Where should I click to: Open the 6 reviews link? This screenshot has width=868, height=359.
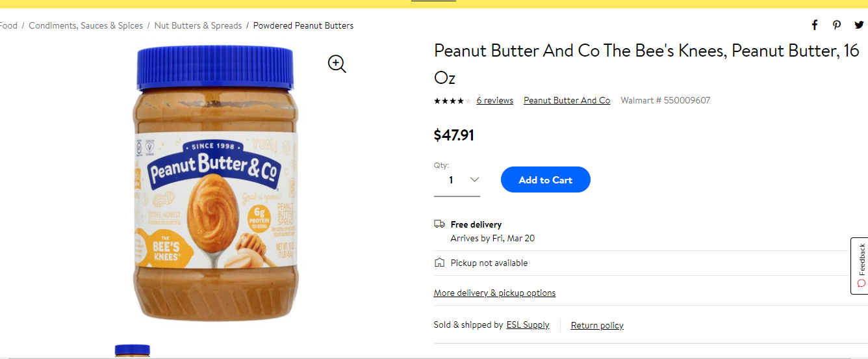click(x=495, y=101)
